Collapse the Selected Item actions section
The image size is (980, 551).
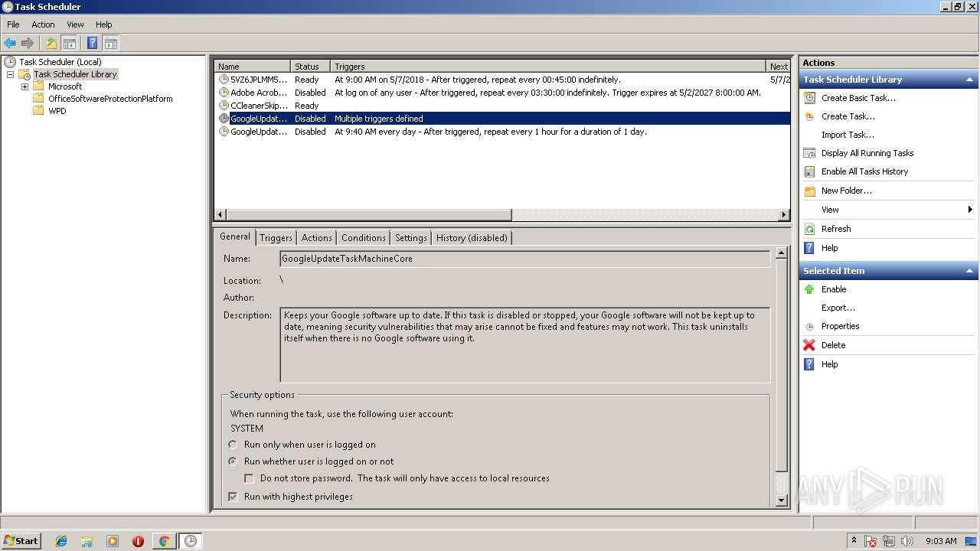click(x=969, y=271)
